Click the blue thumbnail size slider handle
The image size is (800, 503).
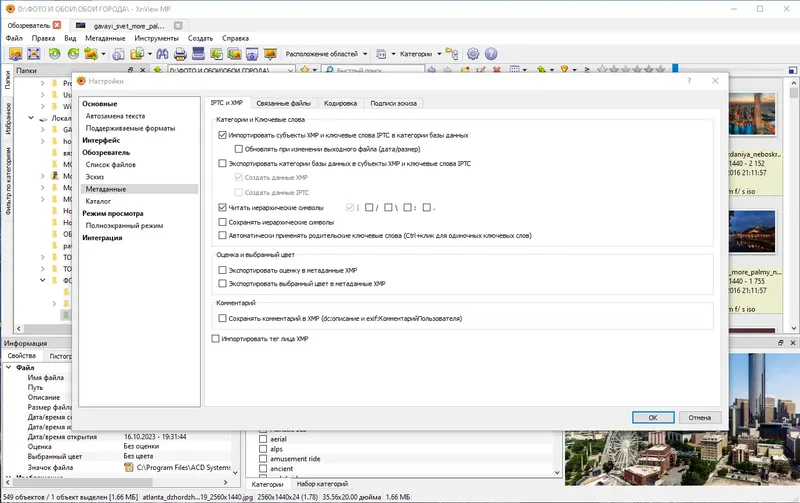tap(675, 68)
